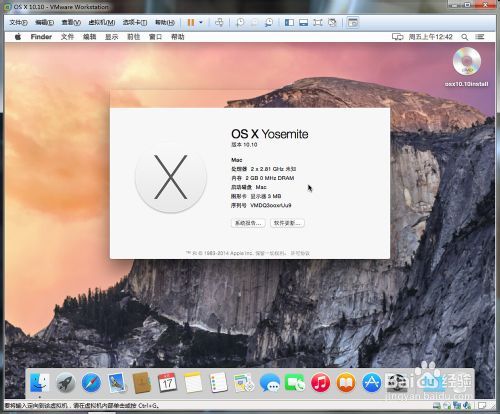Open the Mac 窗口 (Window) menu
The height and width of the screenshot is (414, 500).
[x=155, y=37]
